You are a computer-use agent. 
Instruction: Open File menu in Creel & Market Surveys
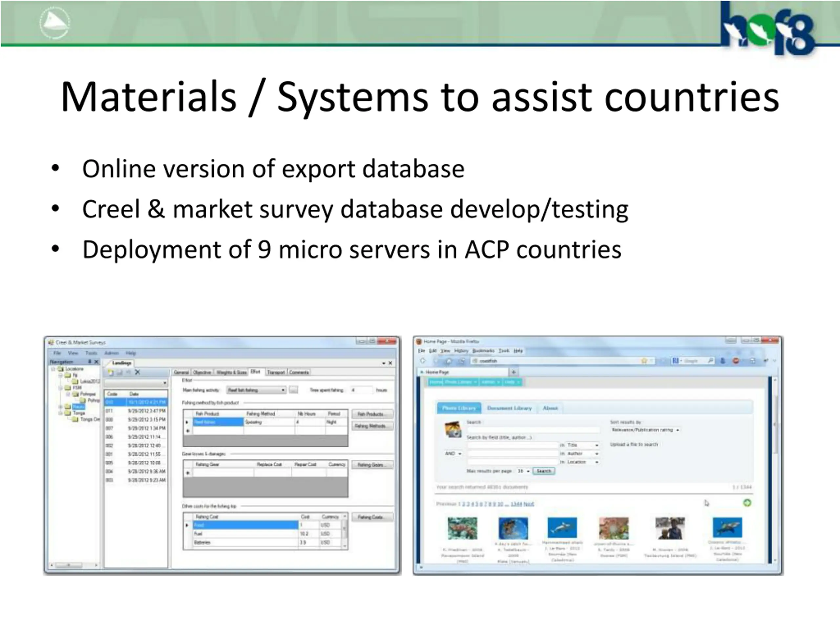[57, 353]
